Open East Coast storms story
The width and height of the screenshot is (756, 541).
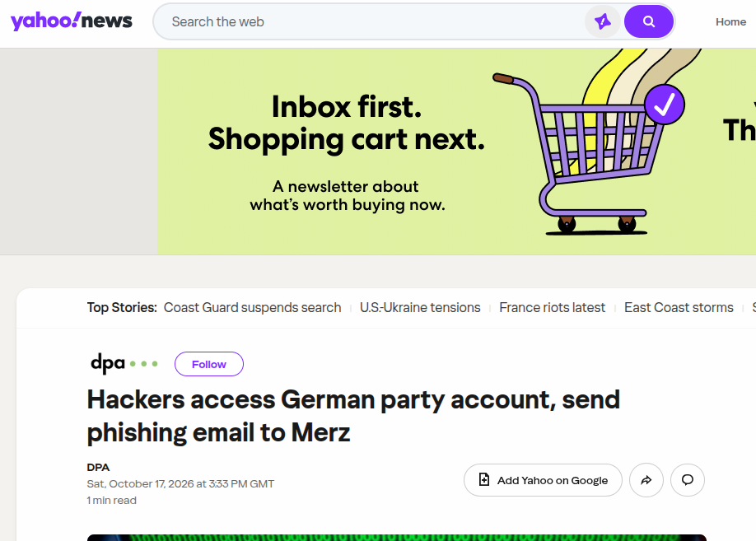coord(679,308)
